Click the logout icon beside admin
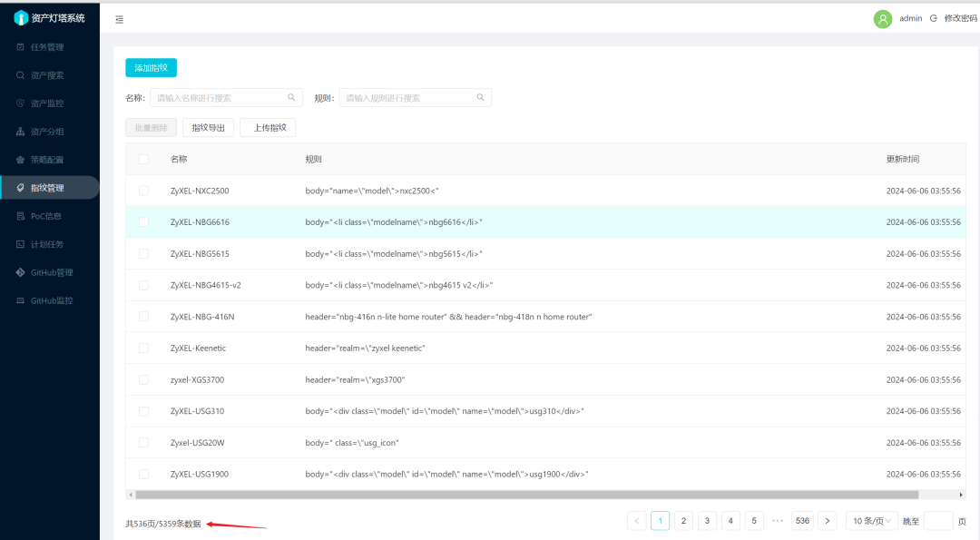 (933, 18)
